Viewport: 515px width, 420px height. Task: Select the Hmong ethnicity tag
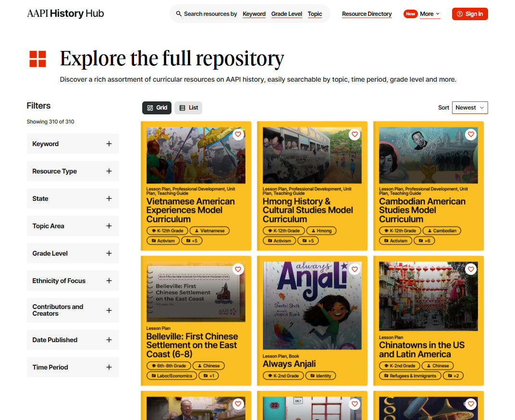(x=321, y=231)
